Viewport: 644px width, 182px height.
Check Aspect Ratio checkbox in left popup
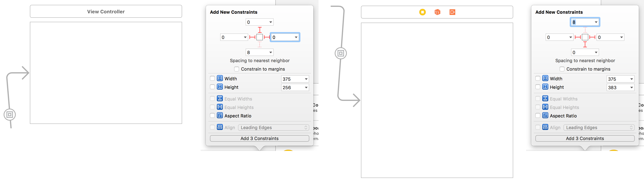[212, 115]
